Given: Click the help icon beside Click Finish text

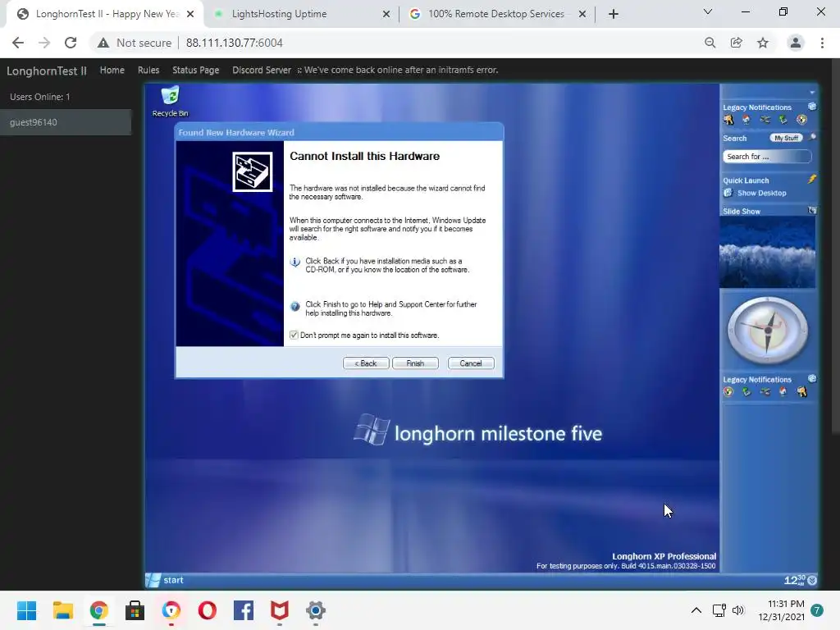Looking at the screenshot, I should click(294, 307).
